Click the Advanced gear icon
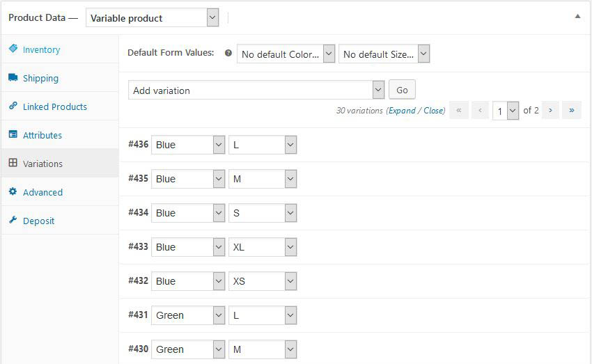The width and height of the screenshot is (592, 364). (13, 192)
